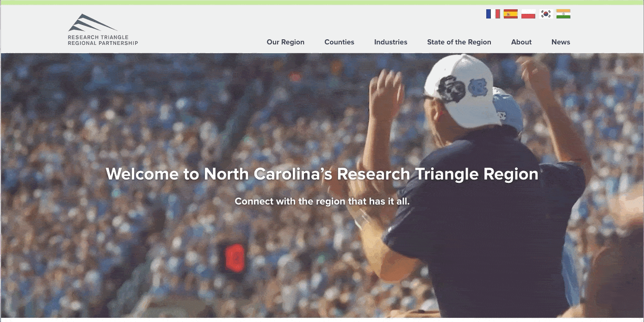The height and width of the screenshot is (322, 644).
Task: Click the South Korean flag icon
Action: point(546,14)
